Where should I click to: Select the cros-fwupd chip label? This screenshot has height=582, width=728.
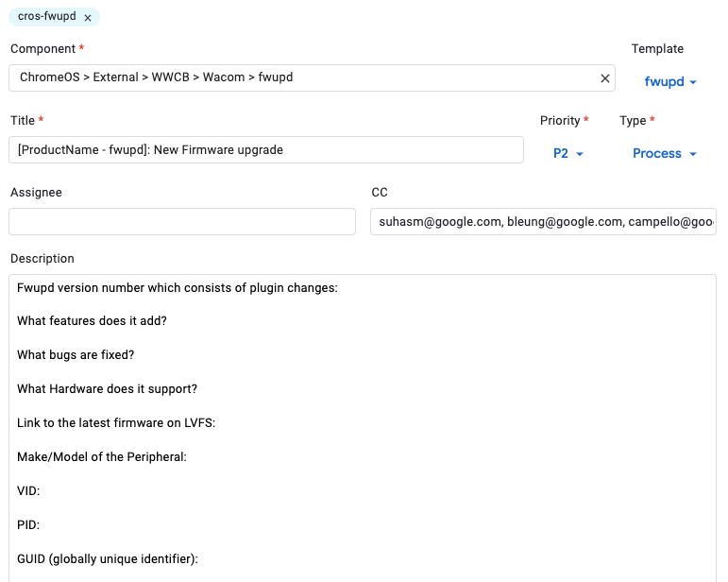[47, 17]
